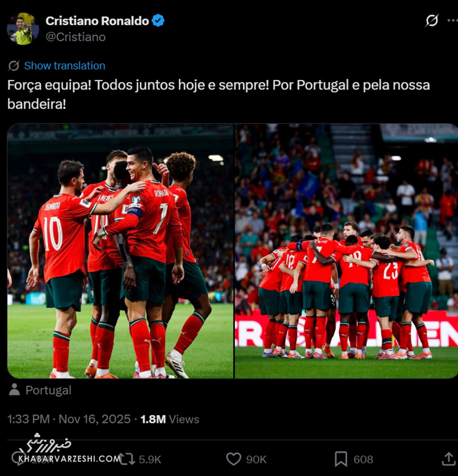The width and height of the screenshot is (458, 476).
Task: Click the Grok icon near top-right
Action: (432, 20)
